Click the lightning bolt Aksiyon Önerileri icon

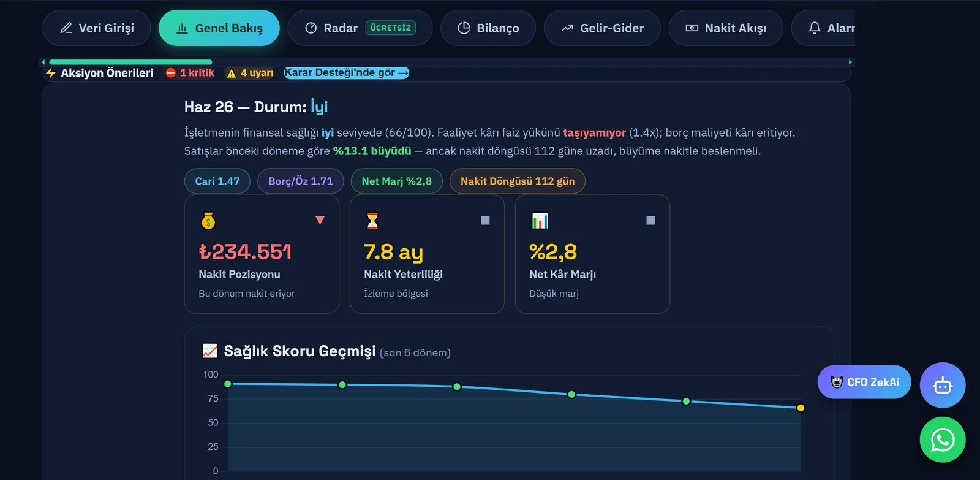pyautogui.click(x=51, y=73)
